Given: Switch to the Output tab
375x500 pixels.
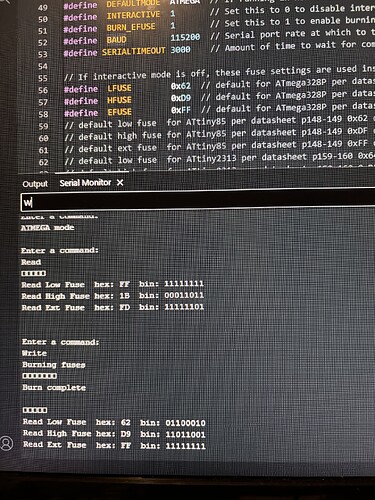Looking at the screenshot, I should click(x=35, y=184).
